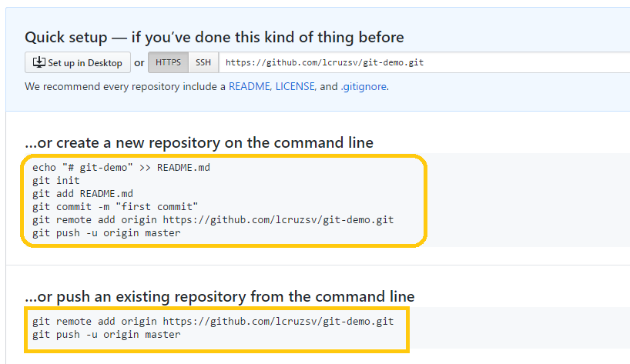
Task: Click the Quick setup heading text
Action: (x=214, y=37)
